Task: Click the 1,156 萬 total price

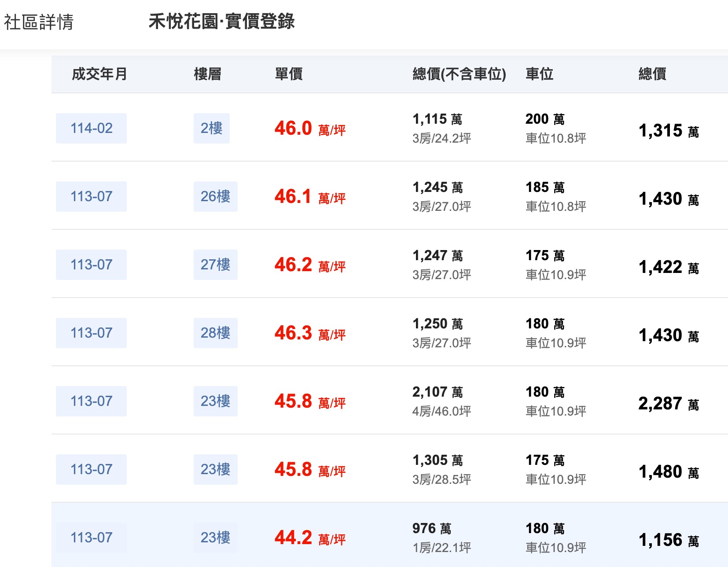Action: (669, 540)
